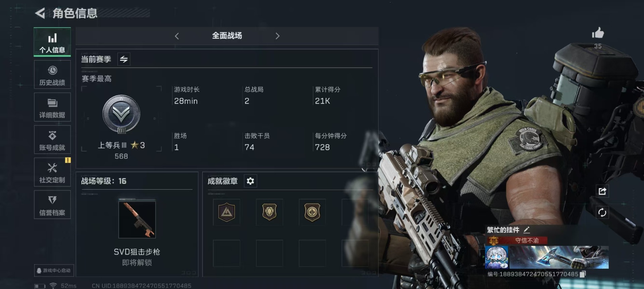Screen dimensions: 644x289
Task: Switch to the 账号成就 tab
Action: [52, 140]
